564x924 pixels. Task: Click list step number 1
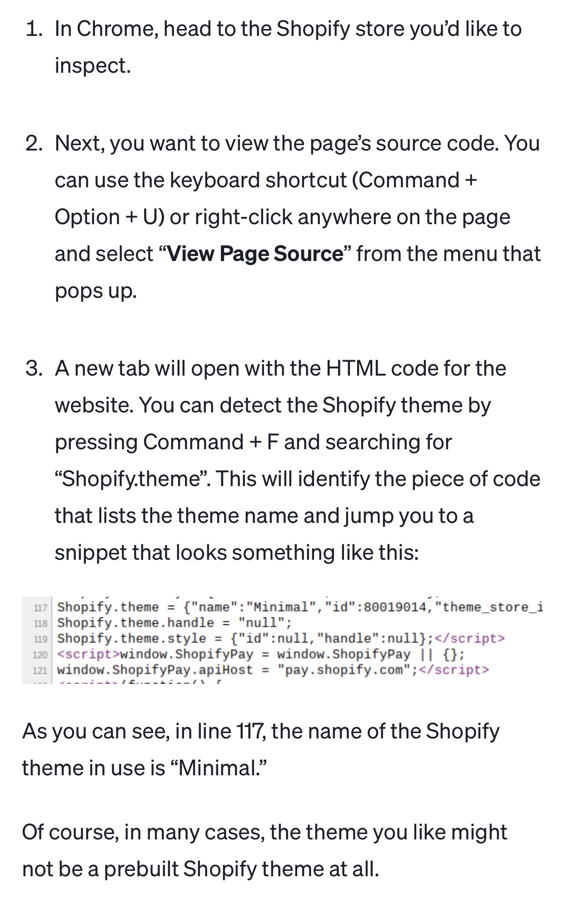click(x=35, y=29)
